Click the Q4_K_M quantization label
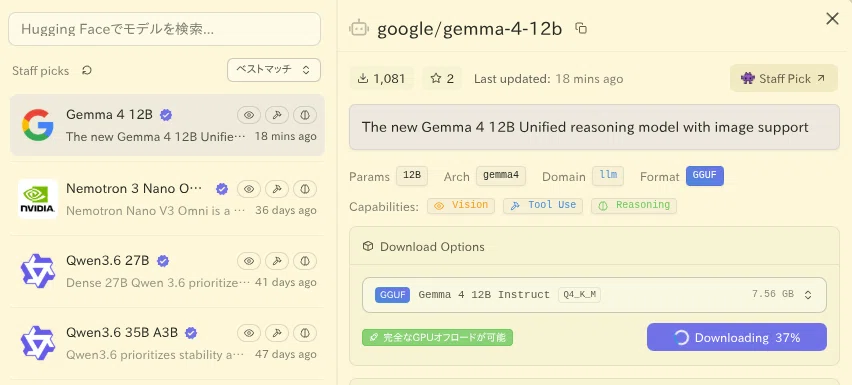 (579, 295)
